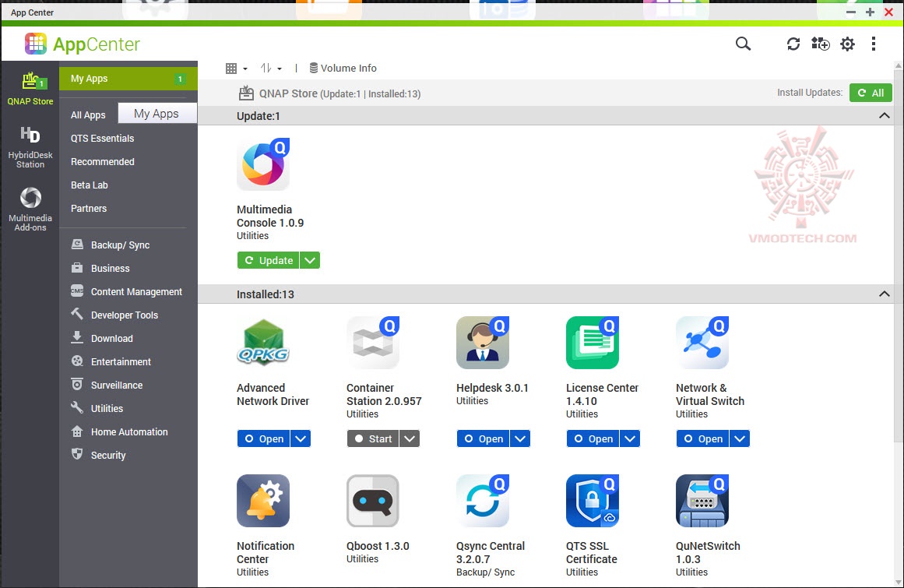Open the Utilities category
Viewport: 904px width, 588px height.
97,409
